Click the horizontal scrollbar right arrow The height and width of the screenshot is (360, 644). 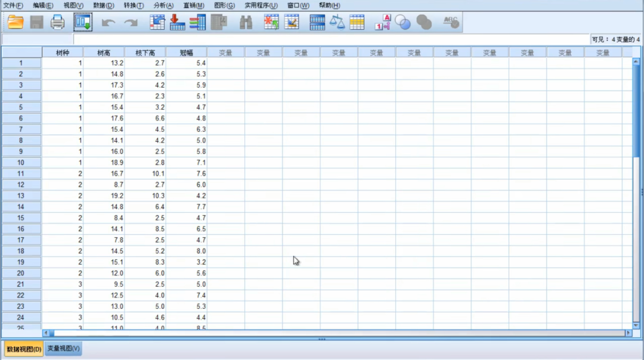click(627, 333)
